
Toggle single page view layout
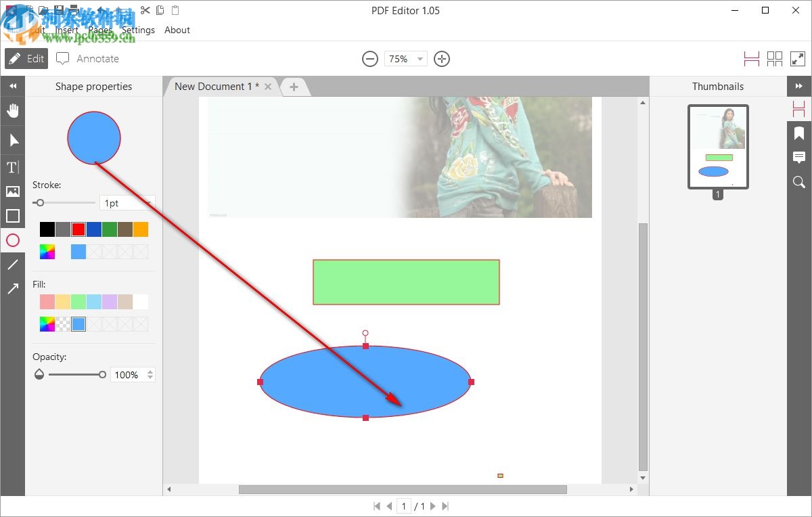click(x=751, y=58)
